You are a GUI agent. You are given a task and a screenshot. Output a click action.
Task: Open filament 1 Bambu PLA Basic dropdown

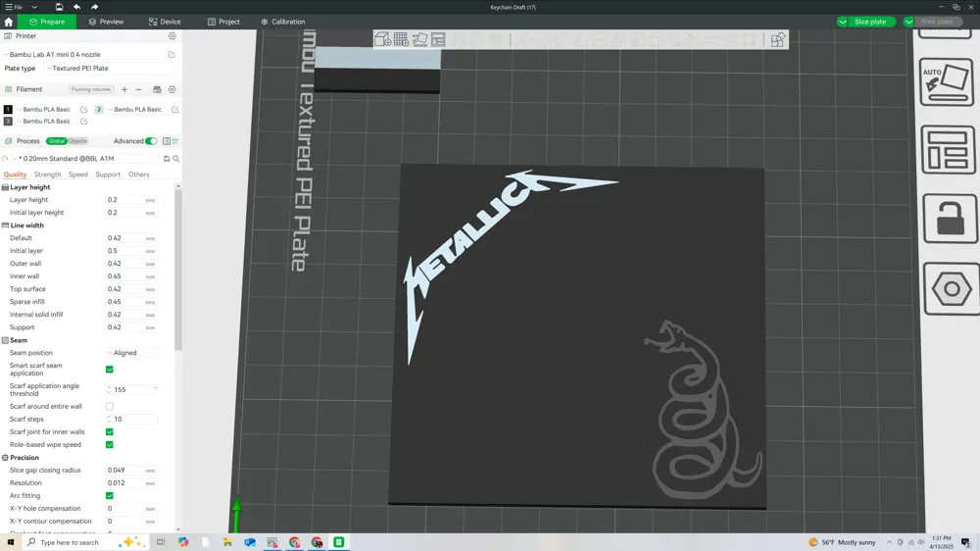point(46,110)
